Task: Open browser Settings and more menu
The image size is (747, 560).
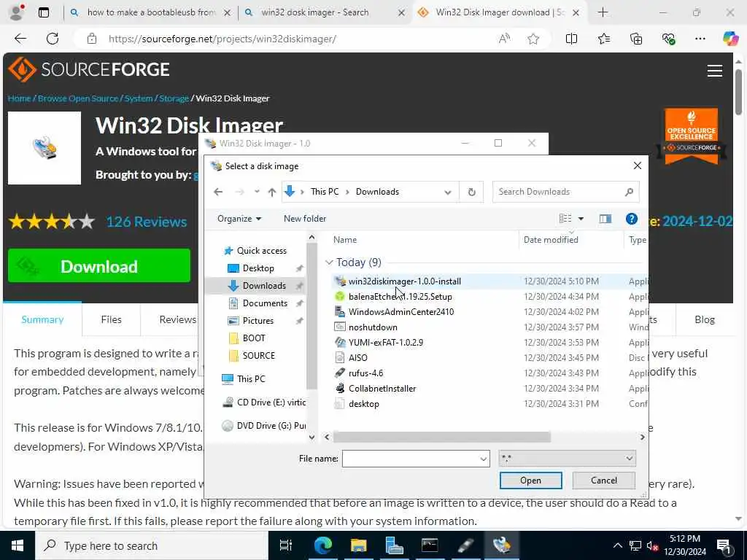Action: click(x=700, y=39)
